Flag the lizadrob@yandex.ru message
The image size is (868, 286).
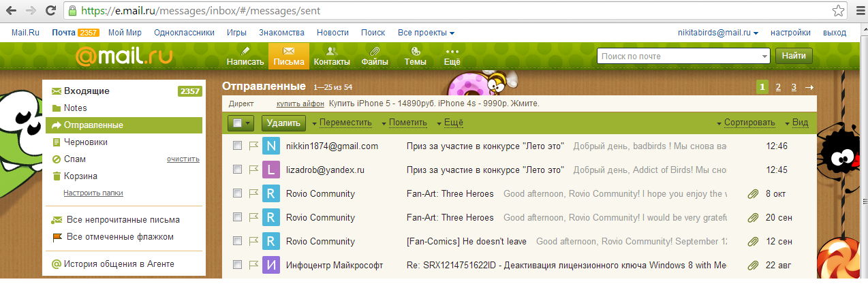click(x=253, y=170)
